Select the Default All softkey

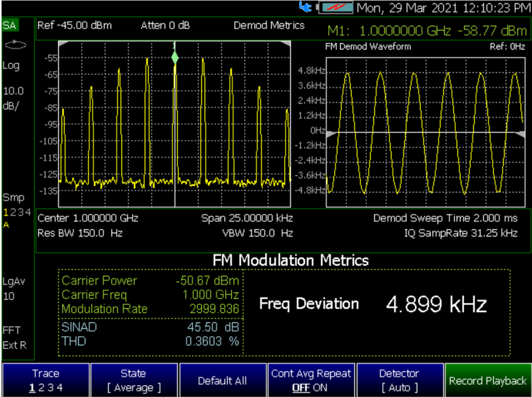[222, 380]
